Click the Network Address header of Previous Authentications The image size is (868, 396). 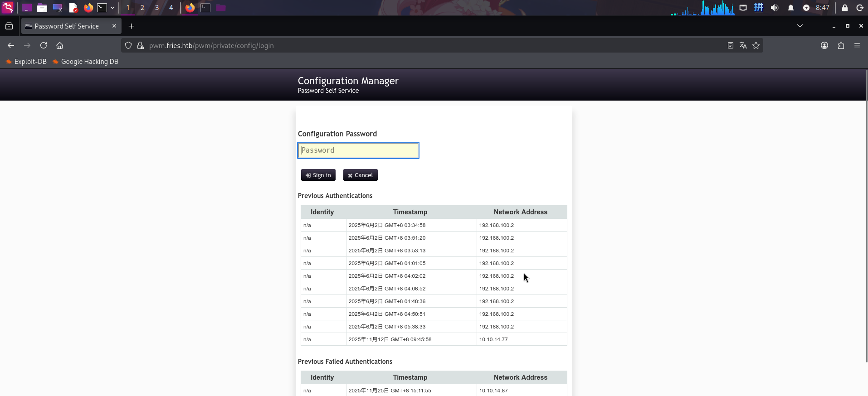[521, 212]
